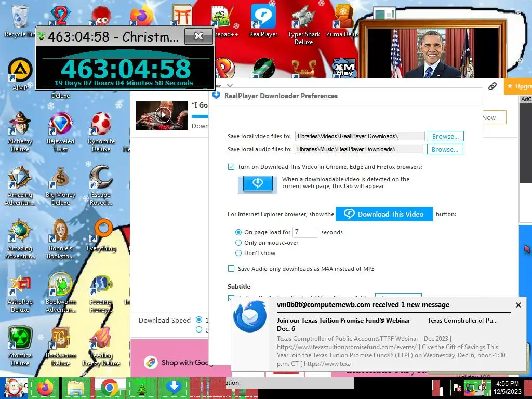Click the video save path field

360,136
